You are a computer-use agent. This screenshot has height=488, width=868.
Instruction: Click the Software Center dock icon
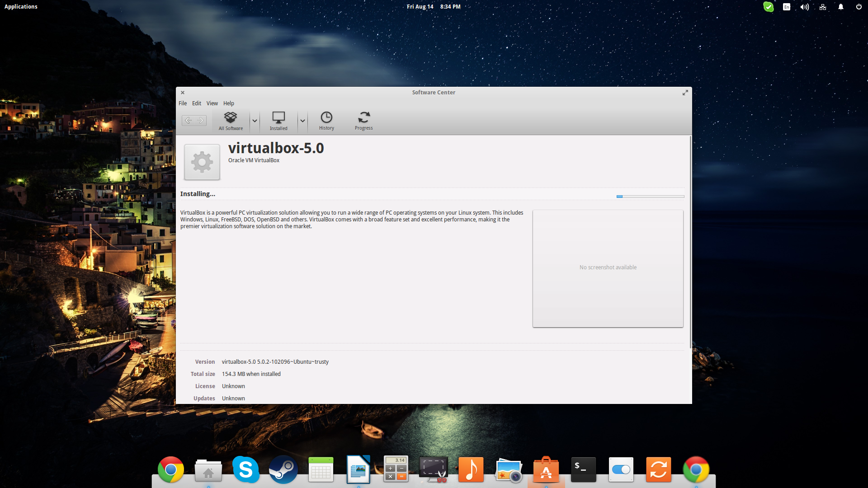(x=546, y=470)
